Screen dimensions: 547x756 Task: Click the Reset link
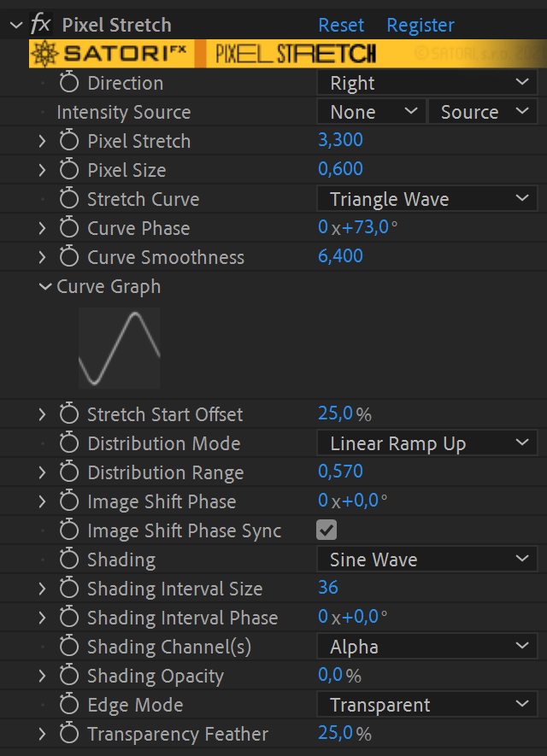(340, 25)
